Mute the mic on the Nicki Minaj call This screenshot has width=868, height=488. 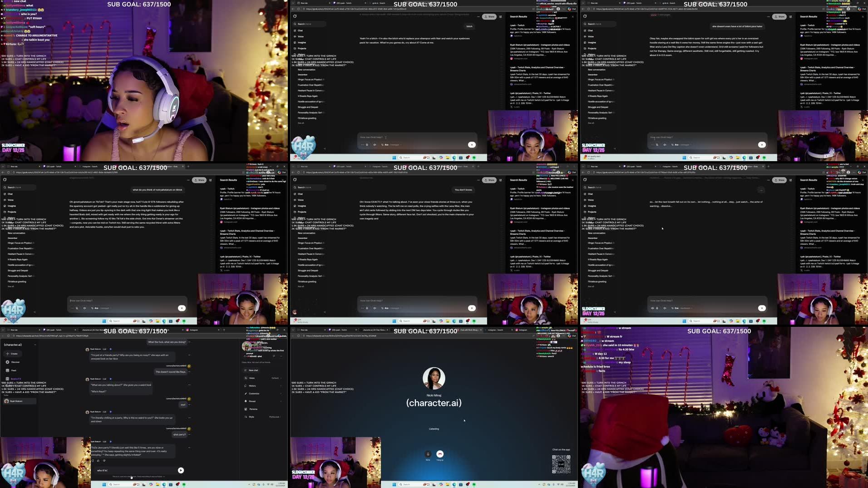428,453
